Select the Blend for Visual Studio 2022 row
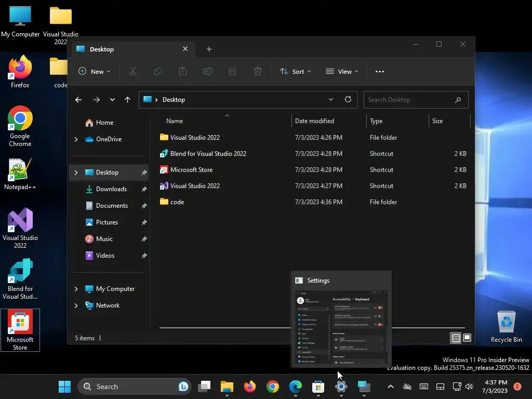The height and width of the screenshot is (399, 532). pos(314,154)
